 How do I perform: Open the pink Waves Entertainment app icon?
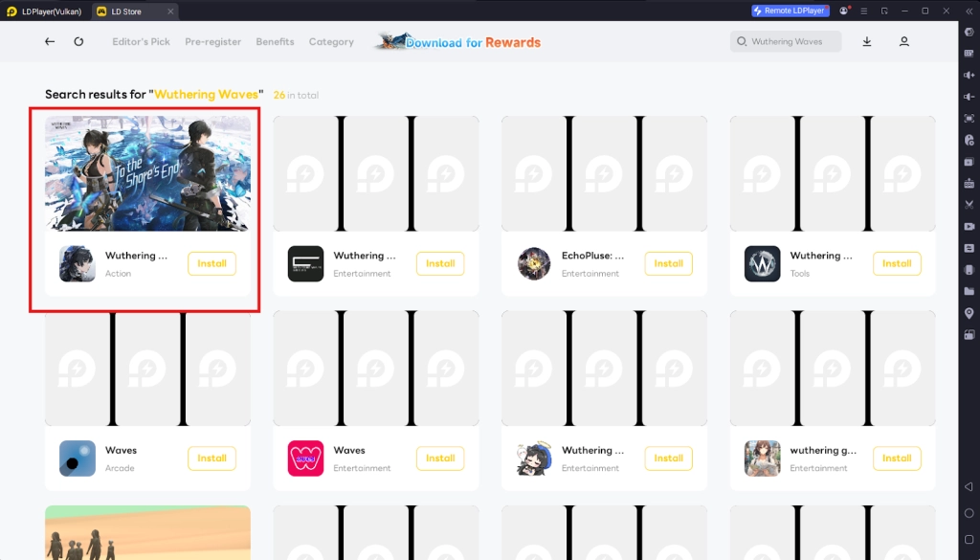305,459
